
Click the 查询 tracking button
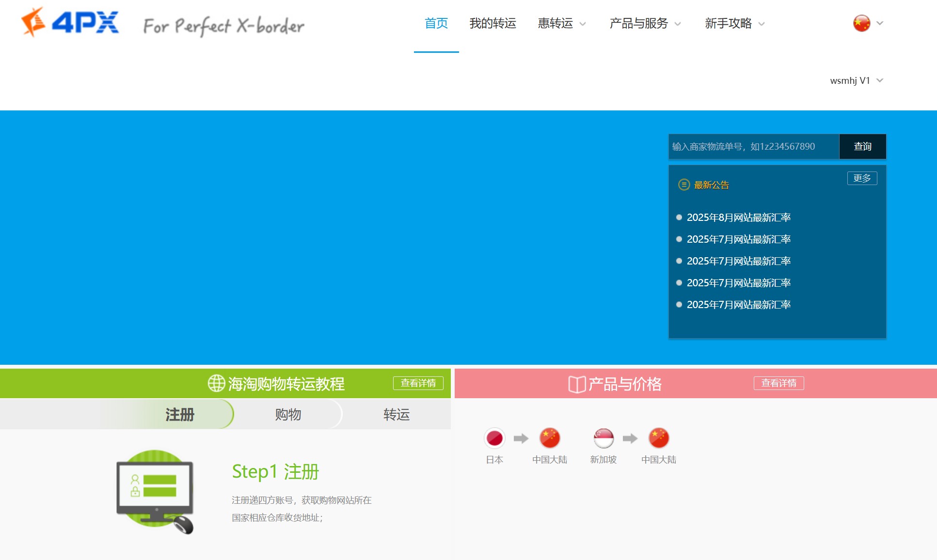pos(862,146)
